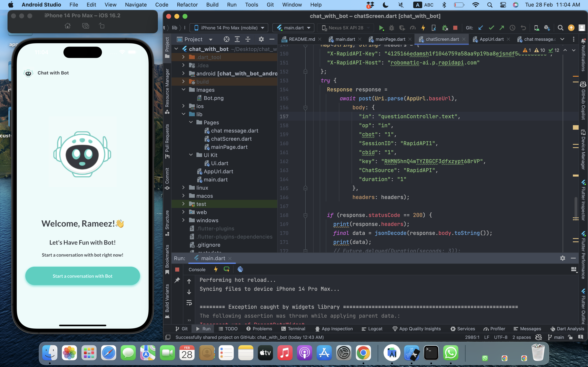
Task: Stop the running app with red square
Action: click(x=455, y=28)
